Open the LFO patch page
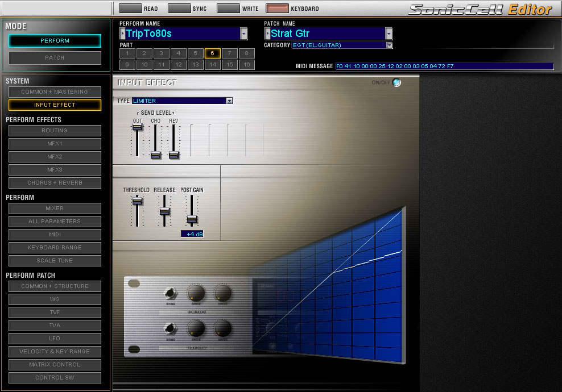 (55, 339)
